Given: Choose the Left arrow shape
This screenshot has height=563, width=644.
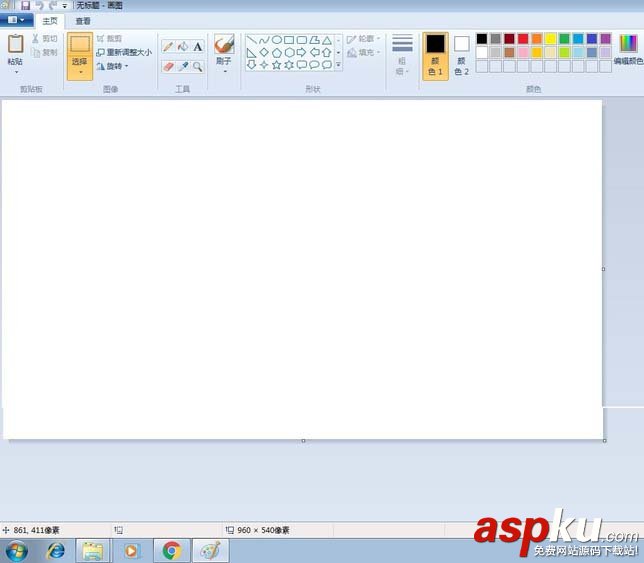Looking at the screenshot, I should pyautogui.click(x=314, y=53).
